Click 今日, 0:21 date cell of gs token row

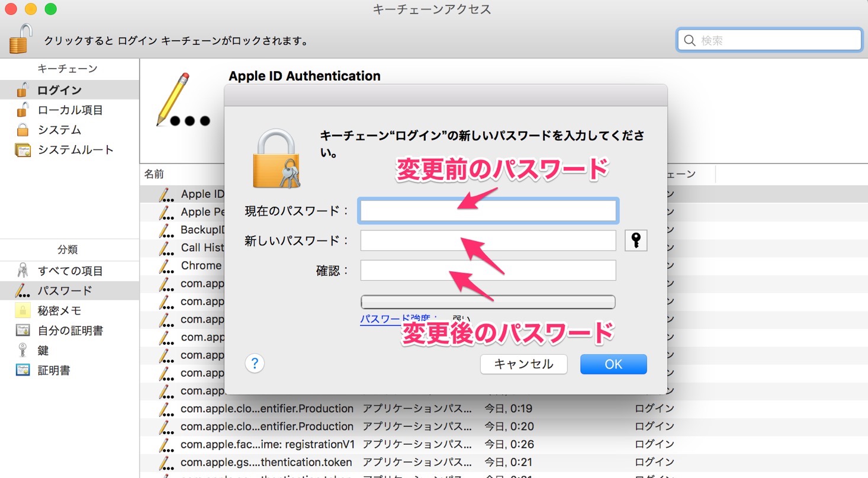click(509, 462)
